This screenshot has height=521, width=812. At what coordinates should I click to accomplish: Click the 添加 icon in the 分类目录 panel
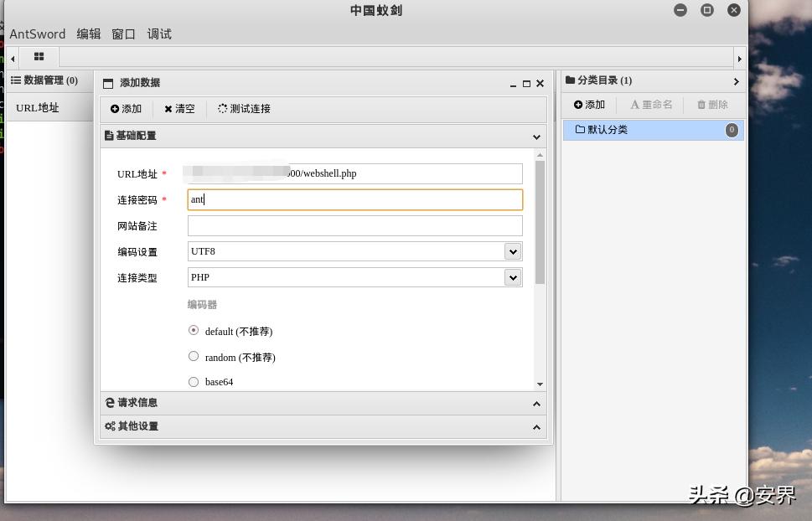pos(578,104)
